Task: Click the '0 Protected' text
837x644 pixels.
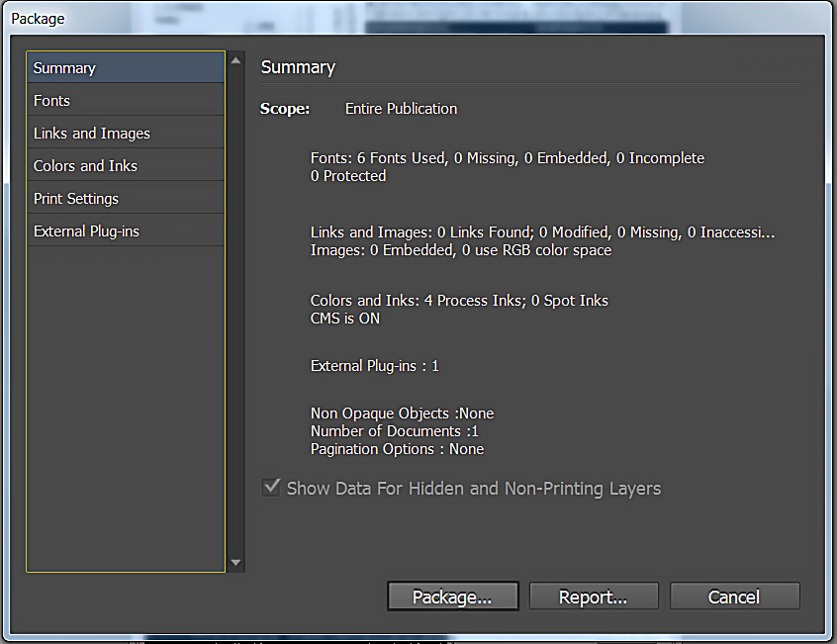Action: pyautogui.click(x=348, y=176)
